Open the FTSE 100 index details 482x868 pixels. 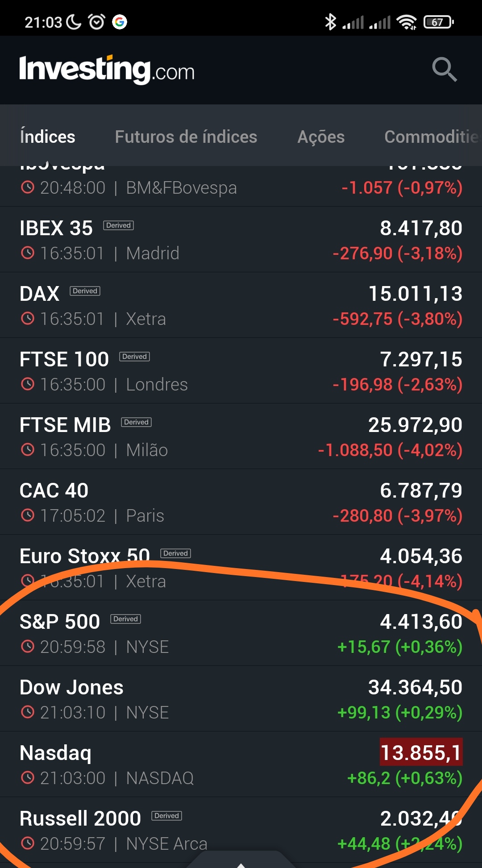point(241,370)
